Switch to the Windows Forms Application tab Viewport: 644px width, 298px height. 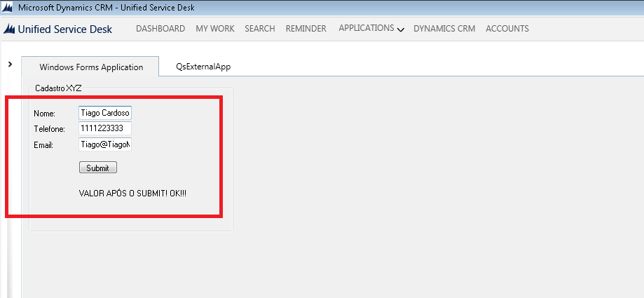pyautogui.click(x=91, y=67)
